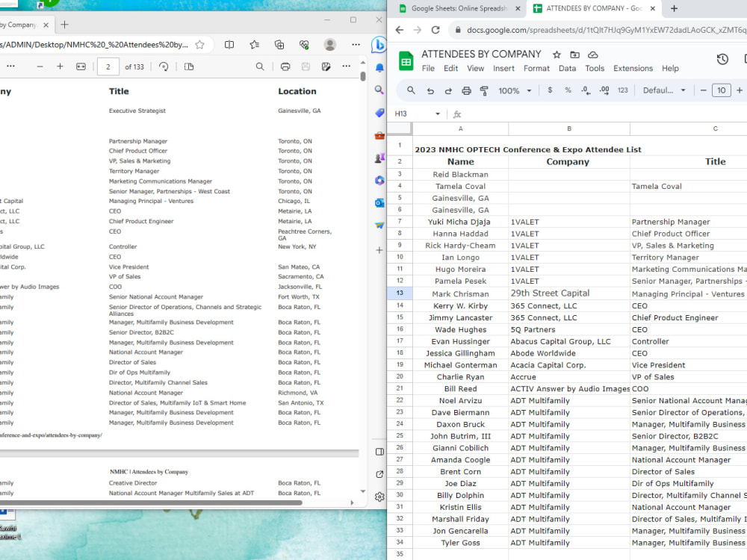The width and height of the screenshot is (747, 560).
Task: Click the font size field showing 10
Action: click(722, 90)
